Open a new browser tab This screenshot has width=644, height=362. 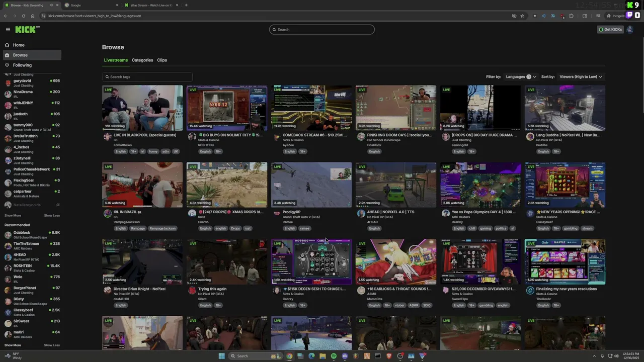pyautogui.click(x=186, y=5)
